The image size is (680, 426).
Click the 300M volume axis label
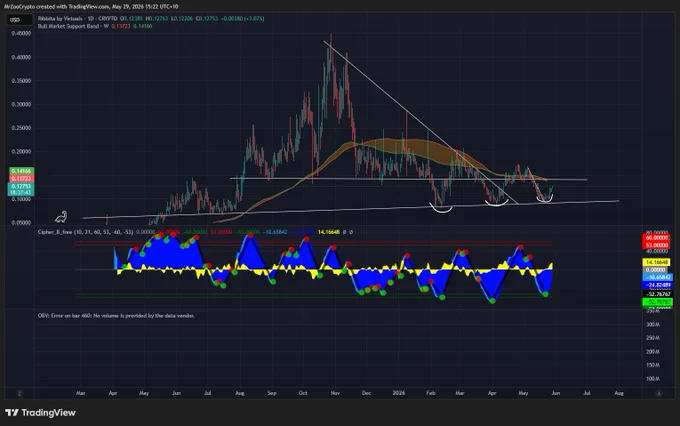653,324
